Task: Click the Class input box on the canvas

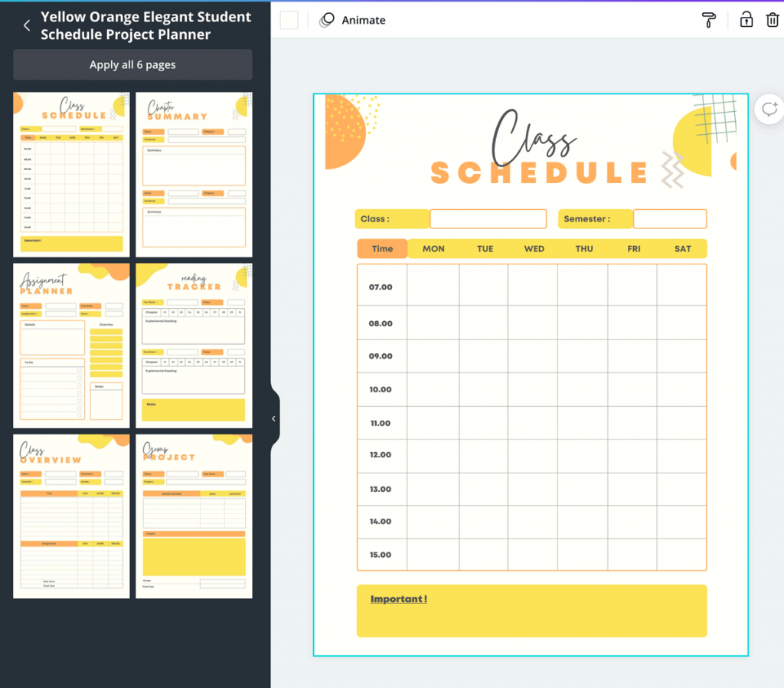Action: tap(488, 218)
